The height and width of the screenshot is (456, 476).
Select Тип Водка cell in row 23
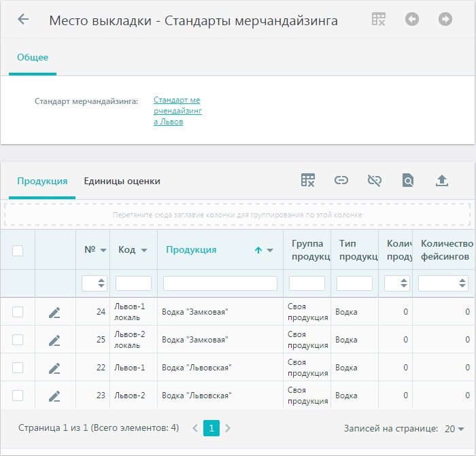click(354, 396)
